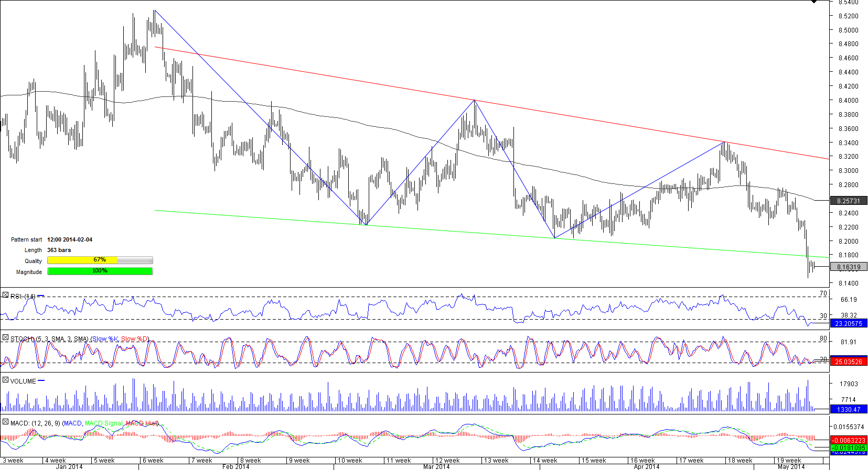Click the Pattern start date text
The width and height of the screenshot is (868, 470).
coord(70,239)
